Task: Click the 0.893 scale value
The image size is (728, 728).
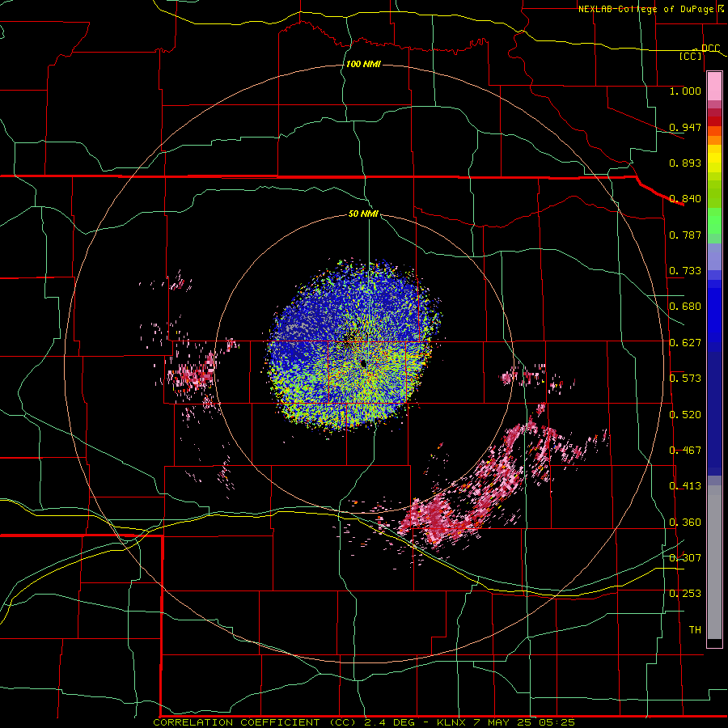Action: coord(685,163)
